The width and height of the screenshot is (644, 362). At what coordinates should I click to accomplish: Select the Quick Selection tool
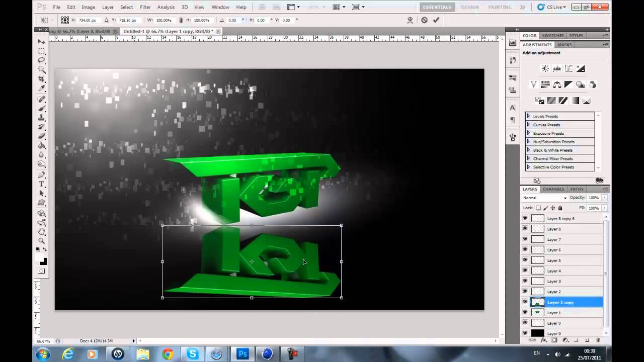click(x=42, y=70)
